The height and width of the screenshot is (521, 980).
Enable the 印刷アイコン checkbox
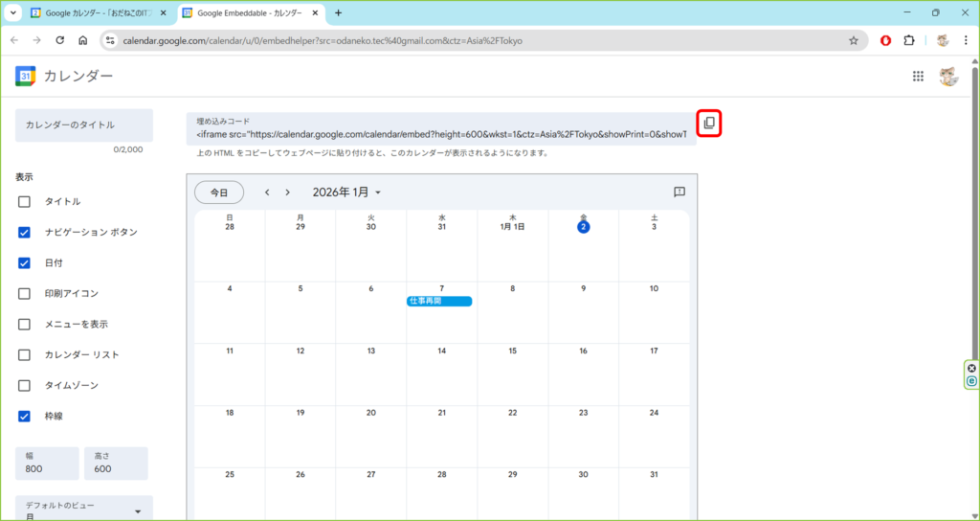(x=25, y=294)
